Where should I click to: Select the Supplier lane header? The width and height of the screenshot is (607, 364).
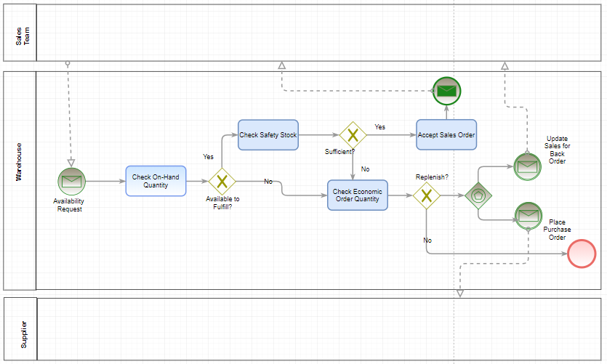[20, 329]
